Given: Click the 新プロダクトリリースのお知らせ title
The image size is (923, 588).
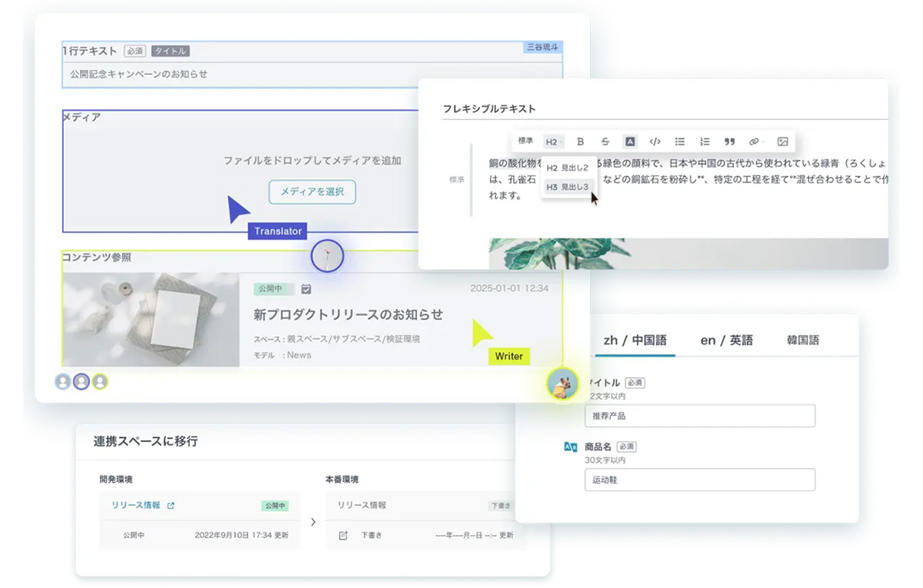Looking at the screenshot, I should (x=348, y=314).
